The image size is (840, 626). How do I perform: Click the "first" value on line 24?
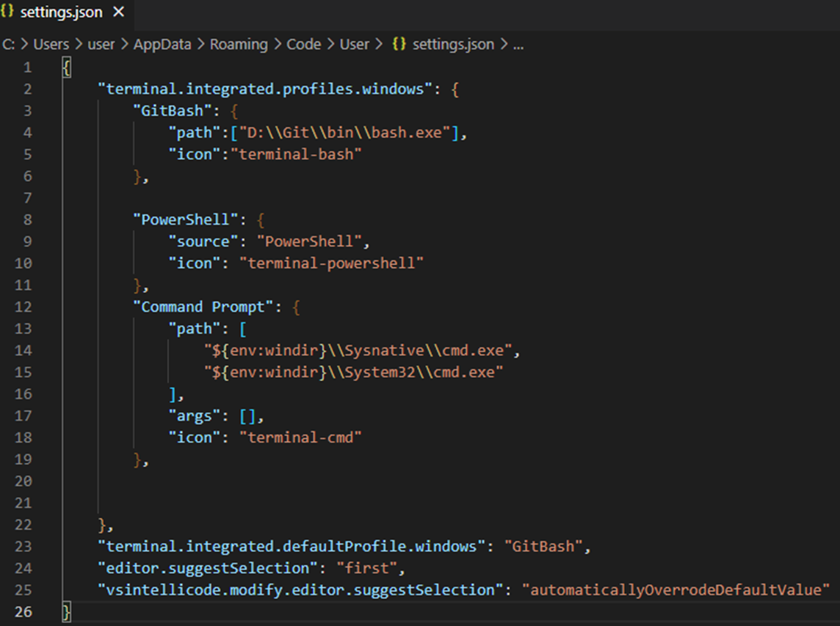[367, 569]
